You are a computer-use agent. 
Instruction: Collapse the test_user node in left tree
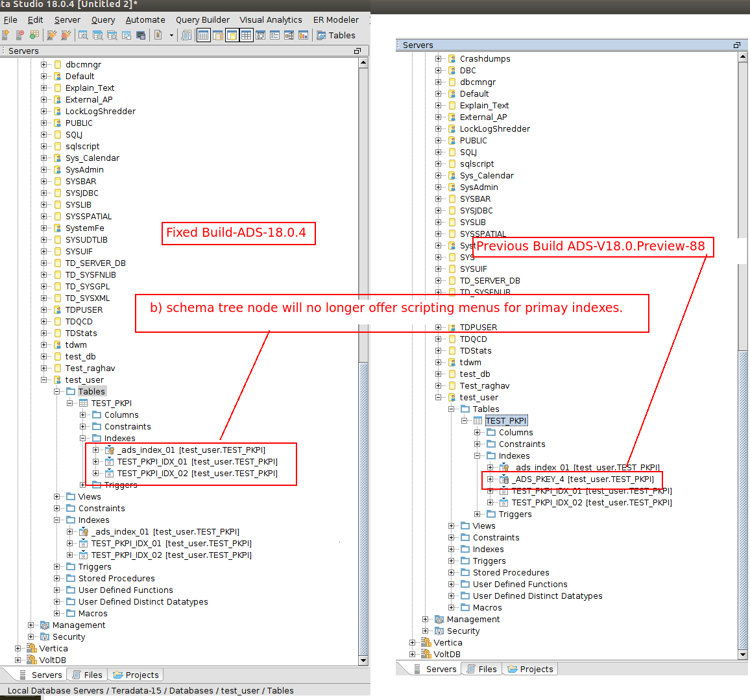coord(44,380)
